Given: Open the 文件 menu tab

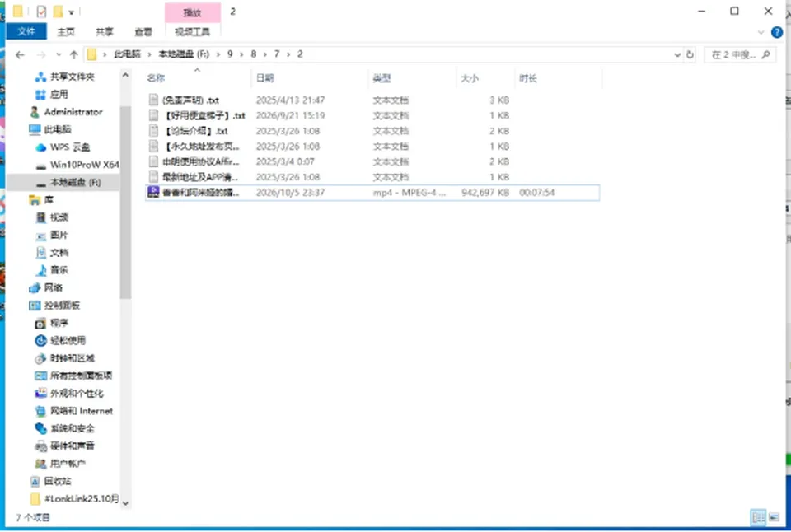Looking at the screenshot, I should (x=26, y=31).
